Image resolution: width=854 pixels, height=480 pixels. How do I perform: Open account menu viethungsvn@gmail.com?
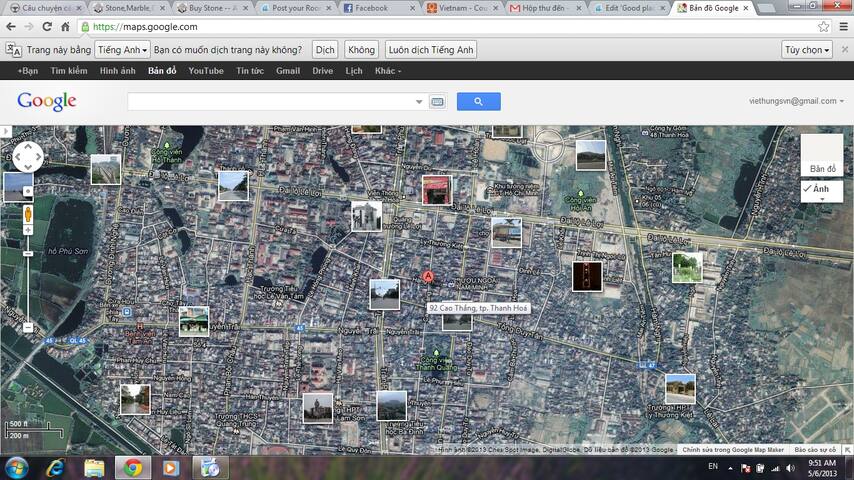click(796, 101)
